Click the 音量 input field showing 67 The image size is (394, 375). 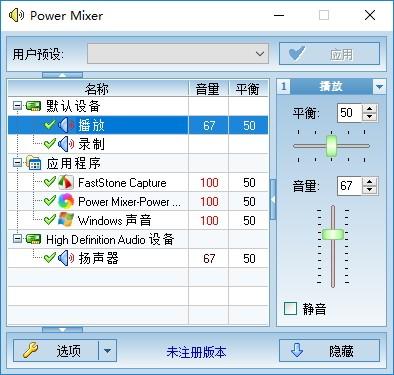pyautogui.click(x=350, y=186)
